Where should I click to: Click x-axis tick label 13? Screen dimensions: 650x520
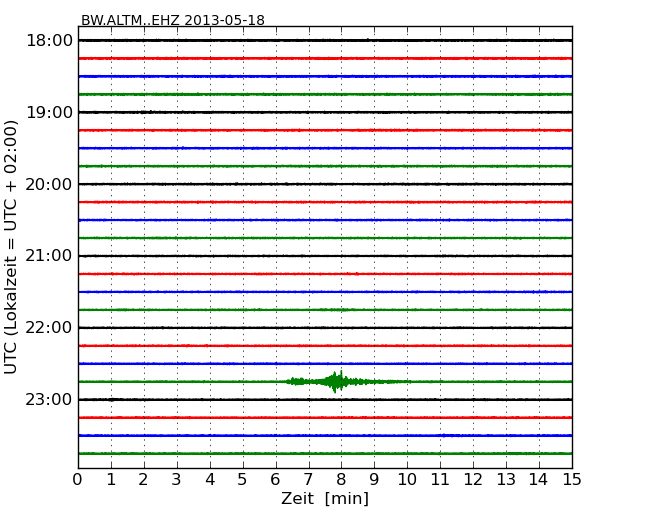point(506,479)
